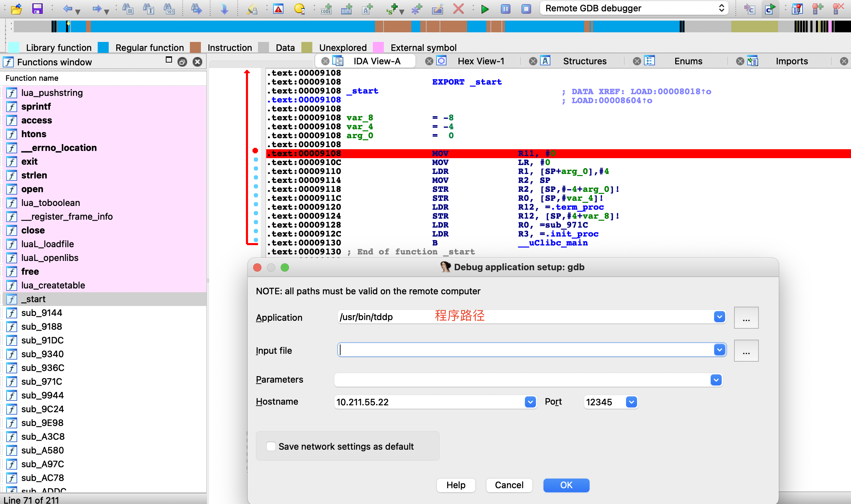
Task: Click the OK button in debug setup
Action: 566,485
